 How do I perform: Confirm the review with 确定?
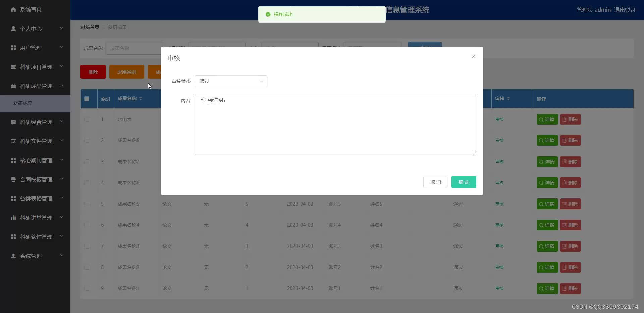(x=464, y=182)
